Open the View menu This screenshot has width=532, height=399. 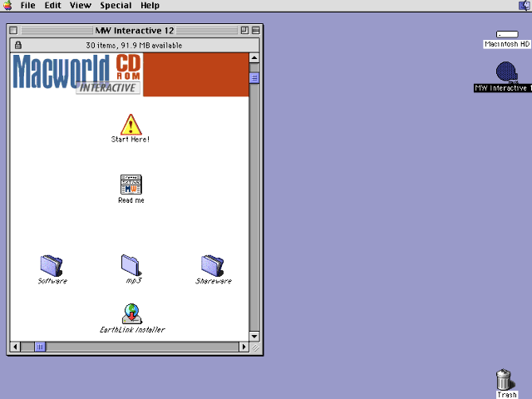click(x=81, y=6)
